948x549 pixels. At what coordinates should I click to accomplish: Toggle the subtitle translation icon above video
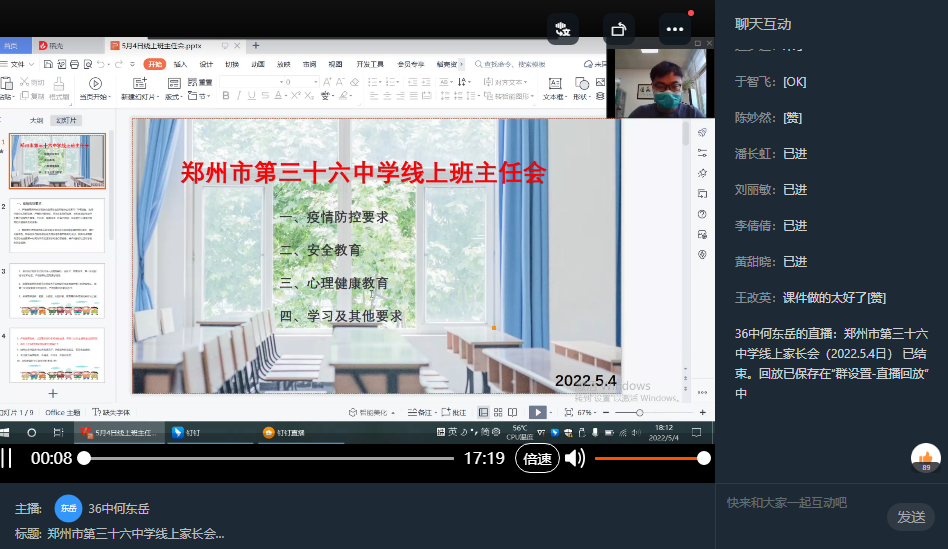(563, 29)
